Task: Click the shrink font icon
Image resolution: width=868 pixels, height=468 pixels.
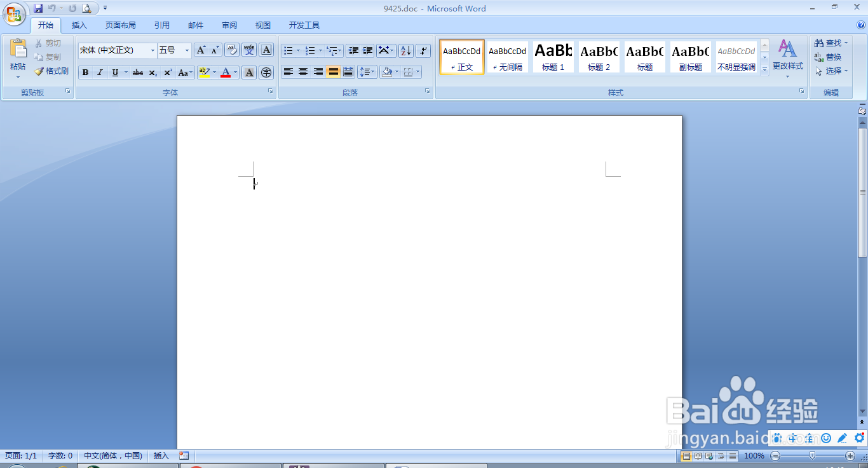Action: coord(215,50)
